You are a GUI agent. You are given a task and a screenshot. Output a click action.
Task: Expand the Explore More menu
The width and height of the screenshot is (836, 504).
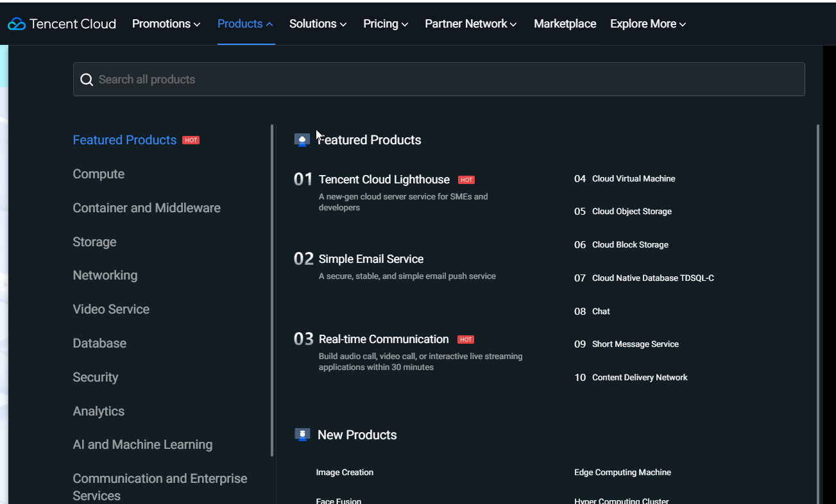tap(648, 24)
